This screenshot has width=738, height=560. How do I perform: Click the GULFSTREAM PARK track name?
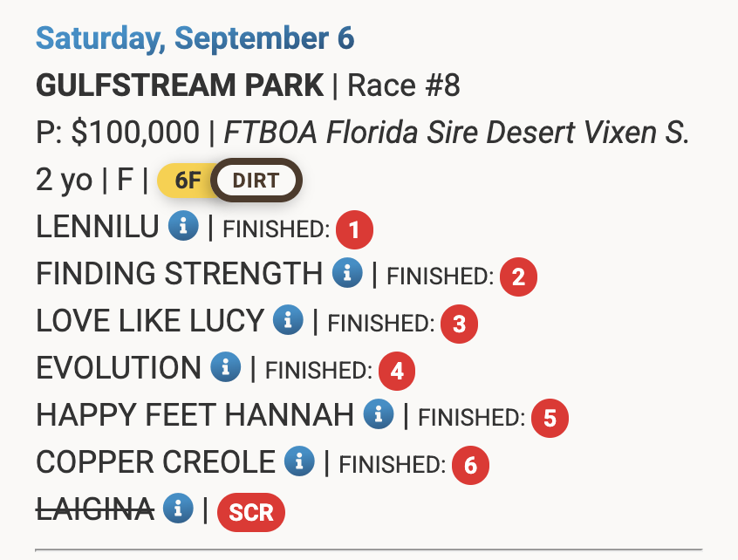180,85
